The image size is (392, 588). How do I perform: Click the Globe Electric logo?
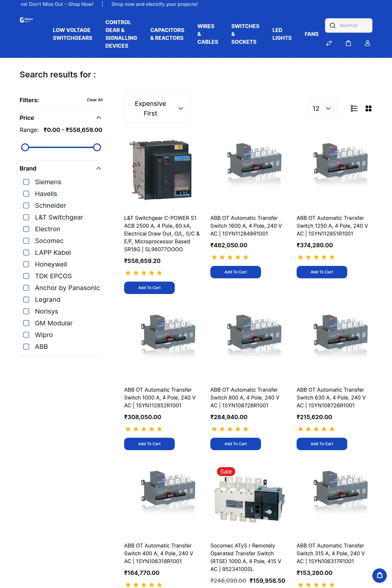coord(26,20)
